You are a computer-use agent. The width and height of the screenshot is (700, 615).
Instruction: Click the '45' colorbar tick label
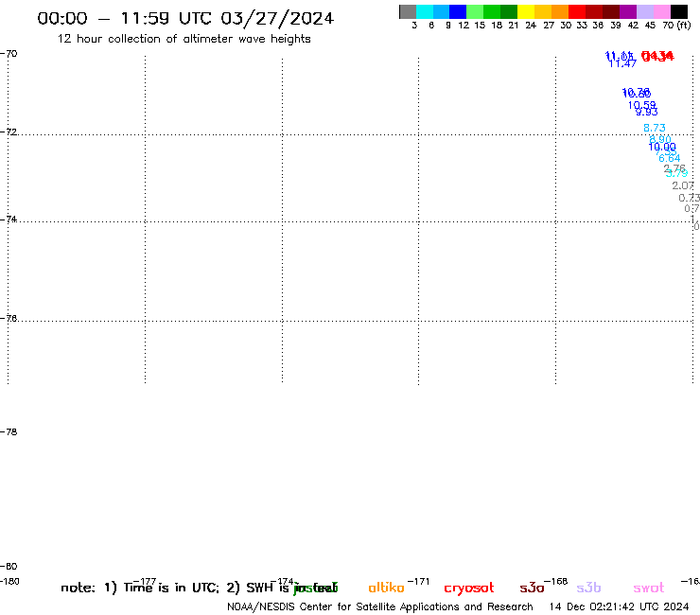[x=650, y=26]
